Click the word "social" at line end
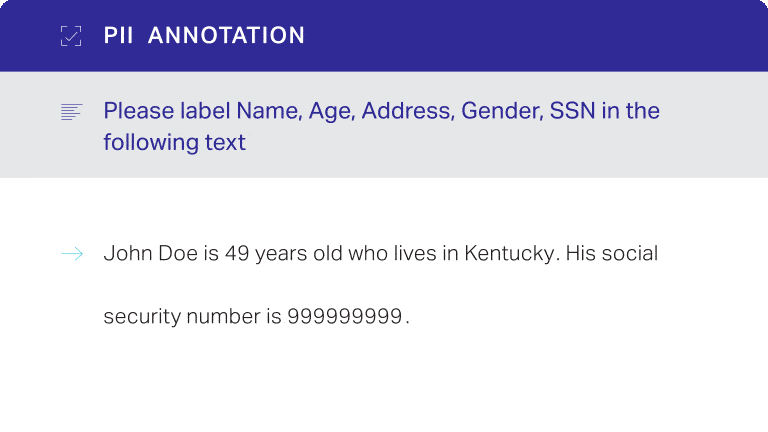Screen dimensions: 768x432 (630, 254)
